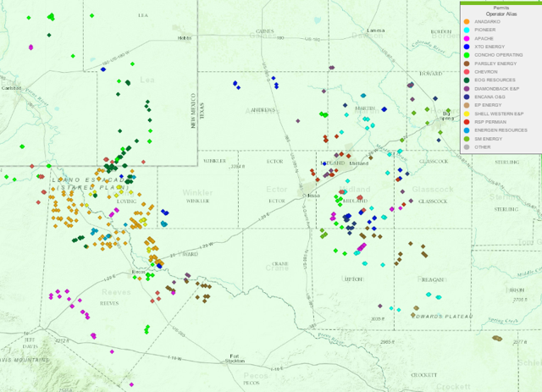The width and height of the screenshot is (542, 392).
Task: Click the navy ENCANA O&G legend swatch
Action: 467,97
